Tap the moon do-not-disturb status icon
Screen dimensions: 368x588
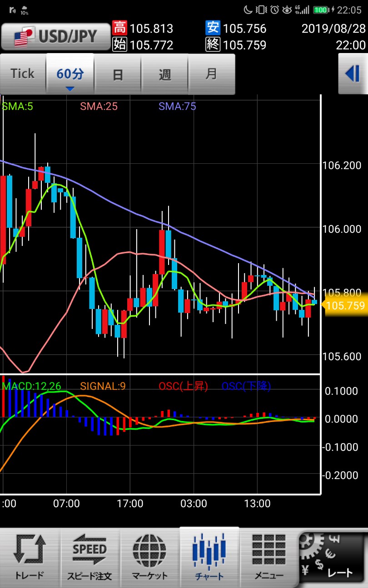point(248,10)
